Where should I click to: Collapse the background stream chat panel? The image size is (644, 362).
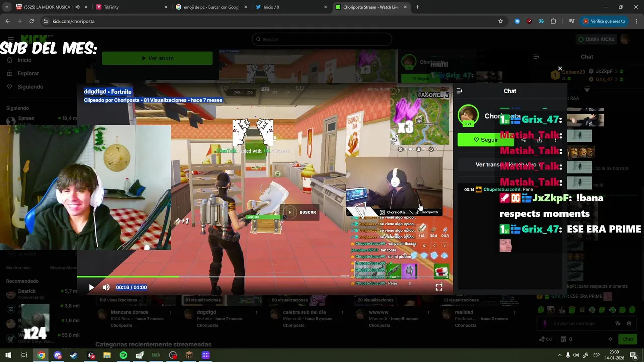(536, 57)
